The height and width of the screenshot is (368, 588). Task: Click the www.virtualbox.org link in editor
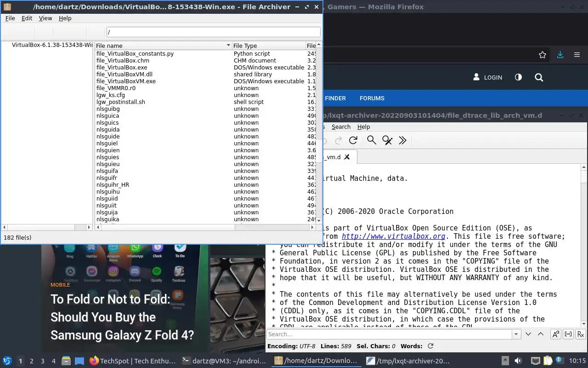coord(394,236)
